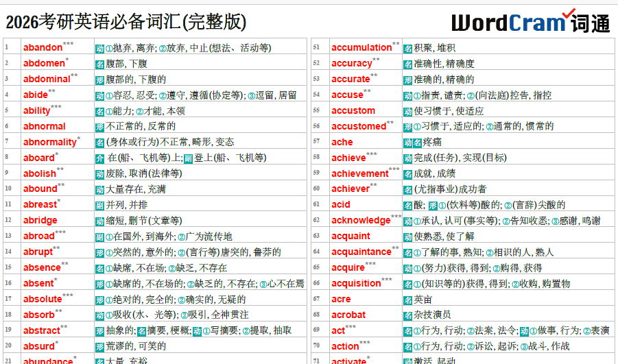Screen dimensions: 618x364
Task: Select the word "abandon"
Action: point(43,48)
